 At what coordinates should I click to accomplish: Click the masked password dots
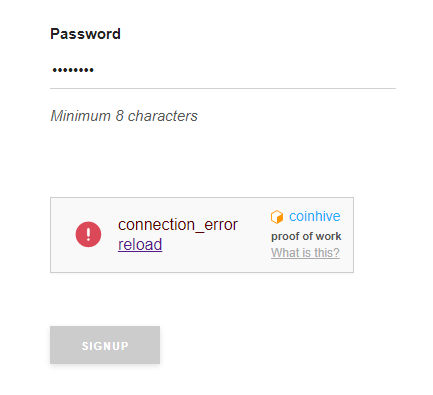click(73, 70)
